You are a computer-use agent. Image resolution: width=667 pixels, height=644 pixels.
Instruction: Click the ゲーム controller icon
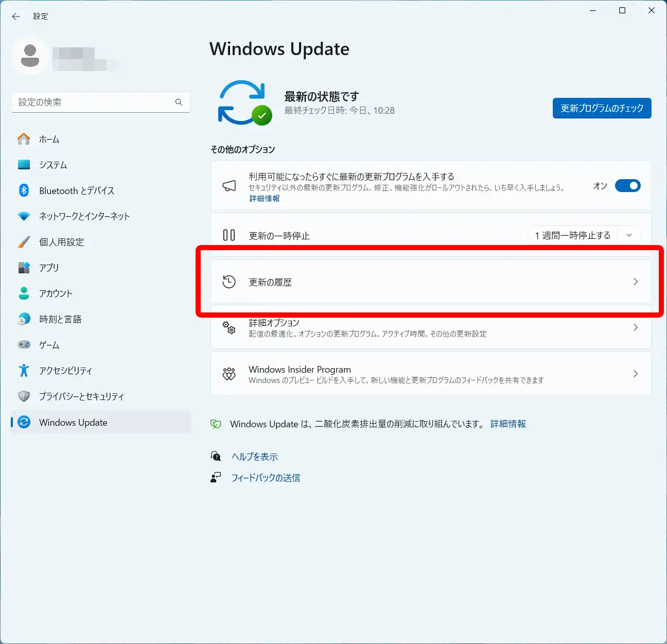pos(24,344)
